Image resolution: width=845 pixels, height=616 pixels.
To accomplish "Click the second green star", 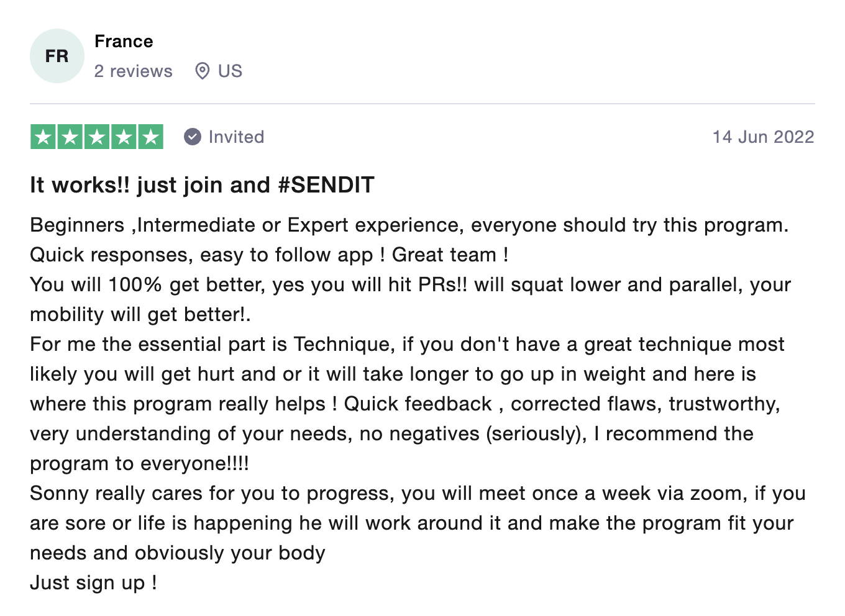I will (70, 137).
